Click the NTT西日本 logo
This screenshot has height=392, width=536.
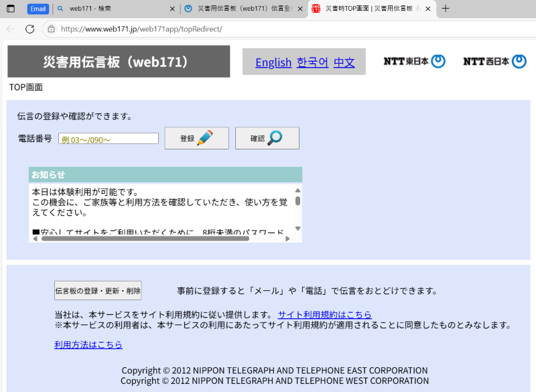click(494, 62)
